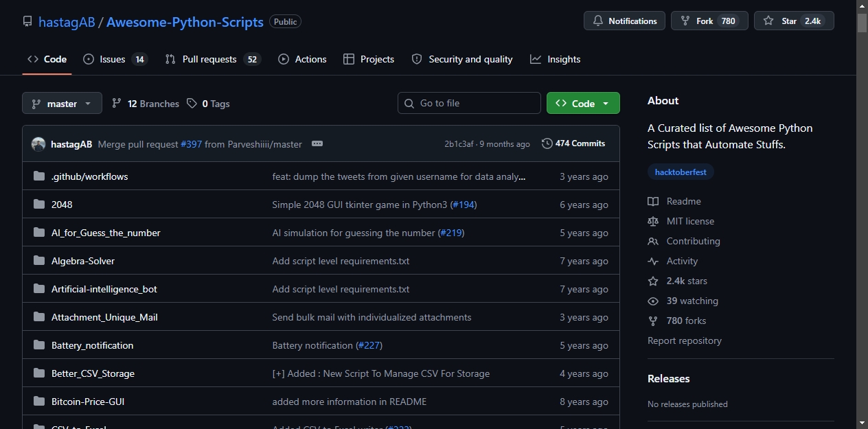
Task: View the 780 forks link
Action: (676, 321)
